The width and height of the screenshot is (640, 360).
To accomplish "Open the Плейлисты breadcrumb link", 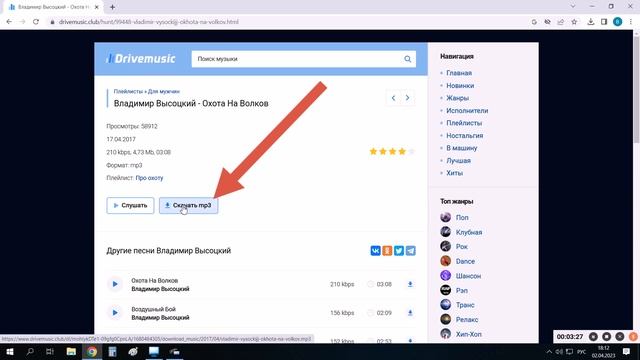I will point(128,91).
